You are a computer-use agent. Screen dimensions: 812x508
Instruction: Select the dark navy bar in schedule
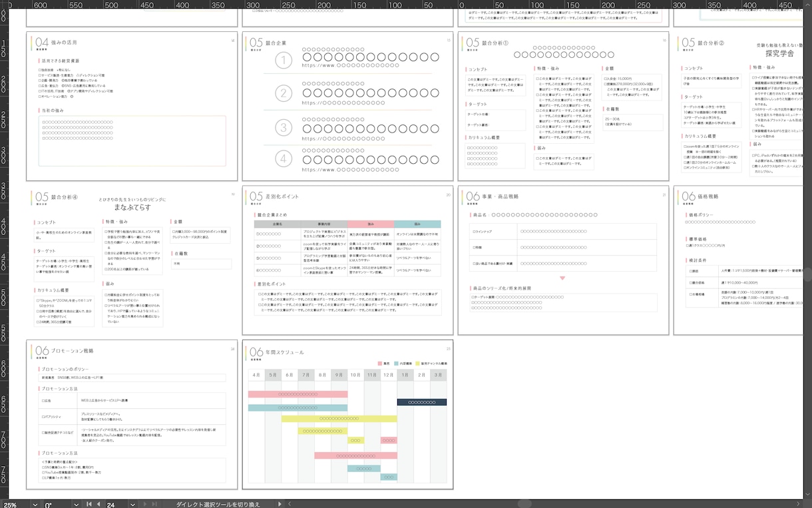422,402
